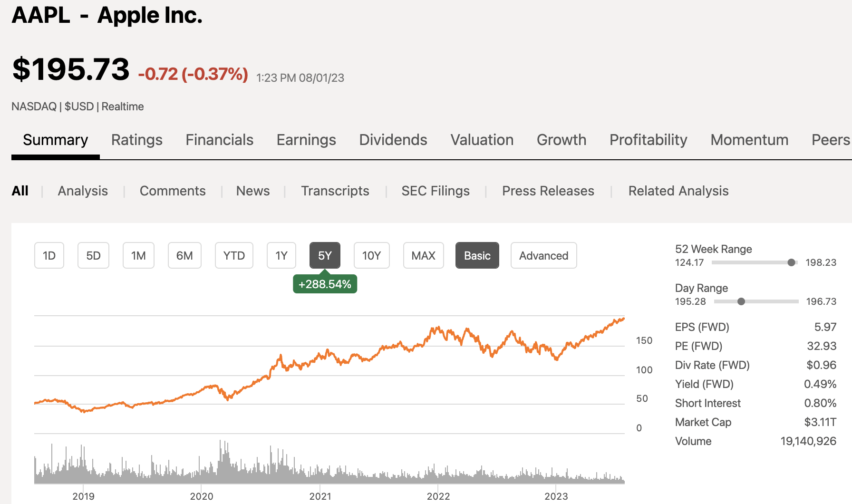The width and height of the screenshot is (852, 504).
Task: Open Related Analysis
Action: coord(678,191)
